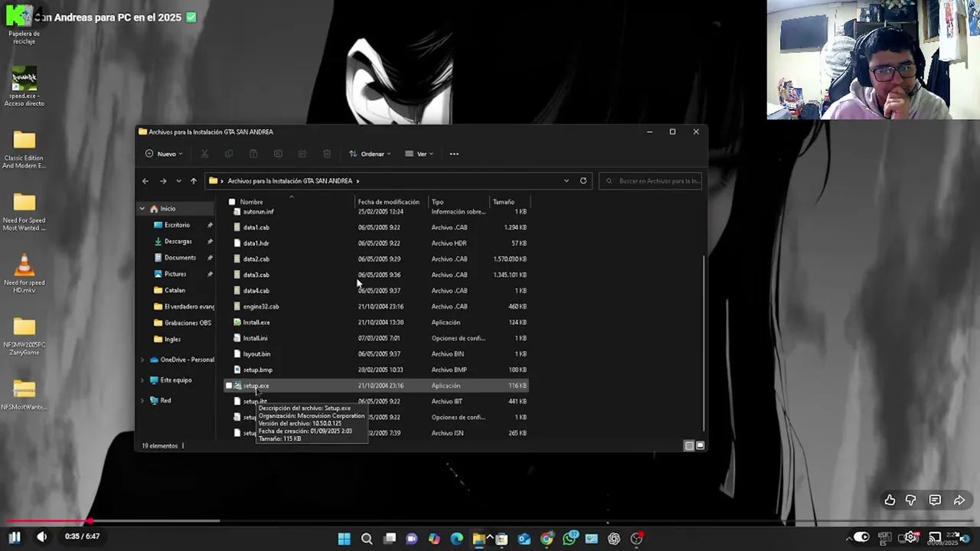Open Microsoft Edge from the taskbar
Image resolution: width=980 pixels, height=551 pixels.
(457, 539)
